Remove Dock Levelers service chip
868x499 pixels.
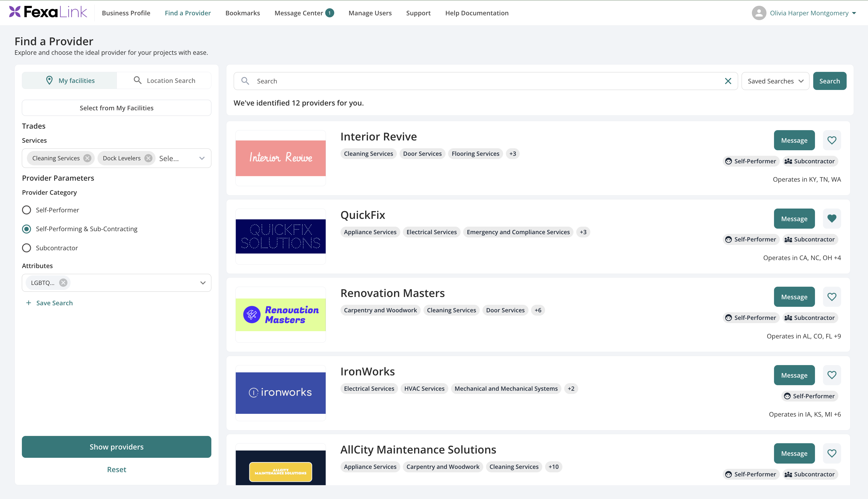(x=148, y=158)
